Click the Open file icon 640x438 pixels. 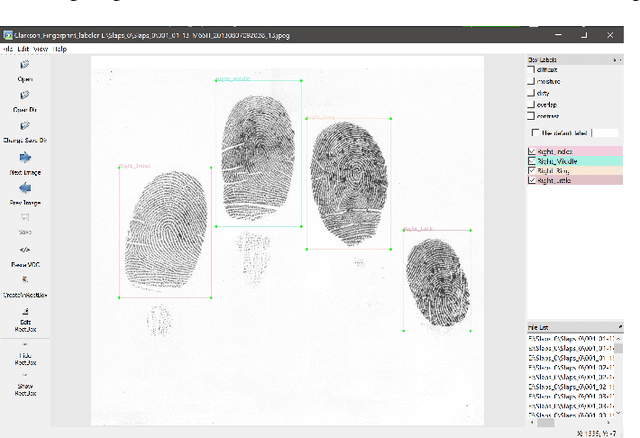[x=24, y=65]
